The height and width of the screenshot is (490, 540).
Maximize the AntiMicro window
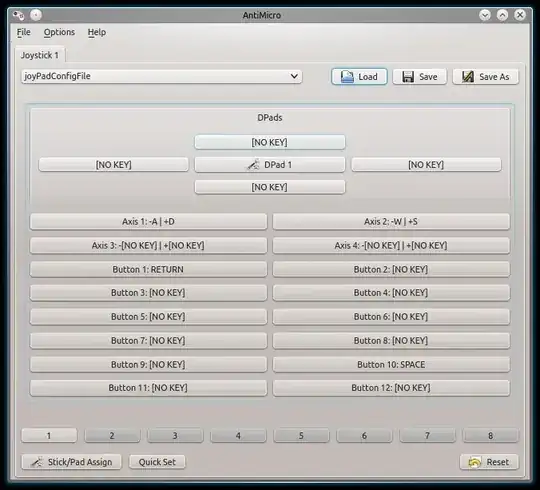point(502,15)
